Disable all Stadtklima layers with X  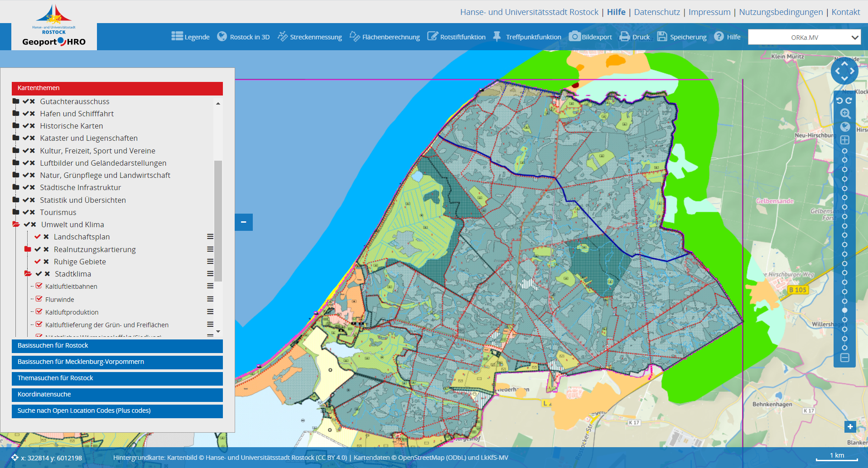[x=47, y=274]
